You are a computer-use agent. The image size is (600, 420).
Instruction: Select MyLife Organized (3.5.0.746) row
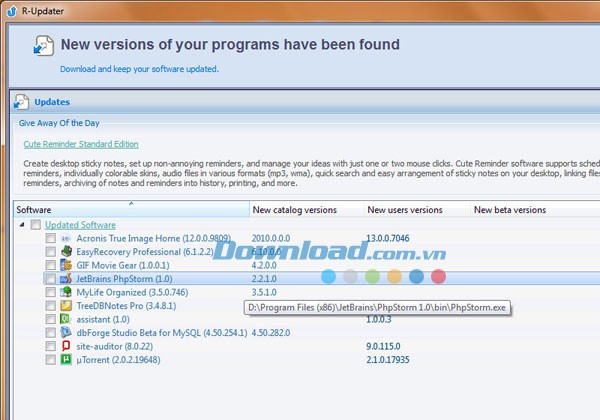click(x=132, y=292)
